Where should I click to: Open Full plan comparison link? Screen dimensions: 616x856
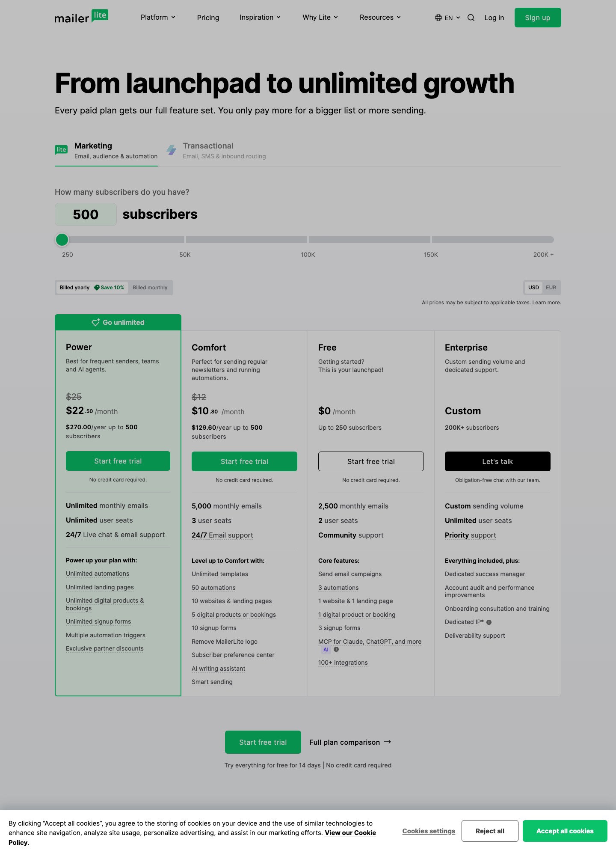[x=350, y=742]
